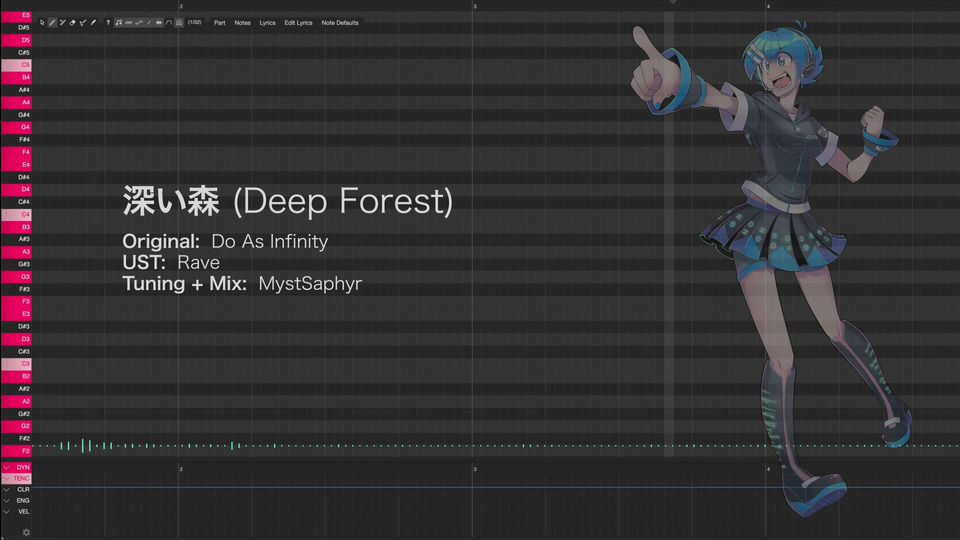Open the Lyrics menu
The image size is (960, 540).
click(x=268, y=23)
